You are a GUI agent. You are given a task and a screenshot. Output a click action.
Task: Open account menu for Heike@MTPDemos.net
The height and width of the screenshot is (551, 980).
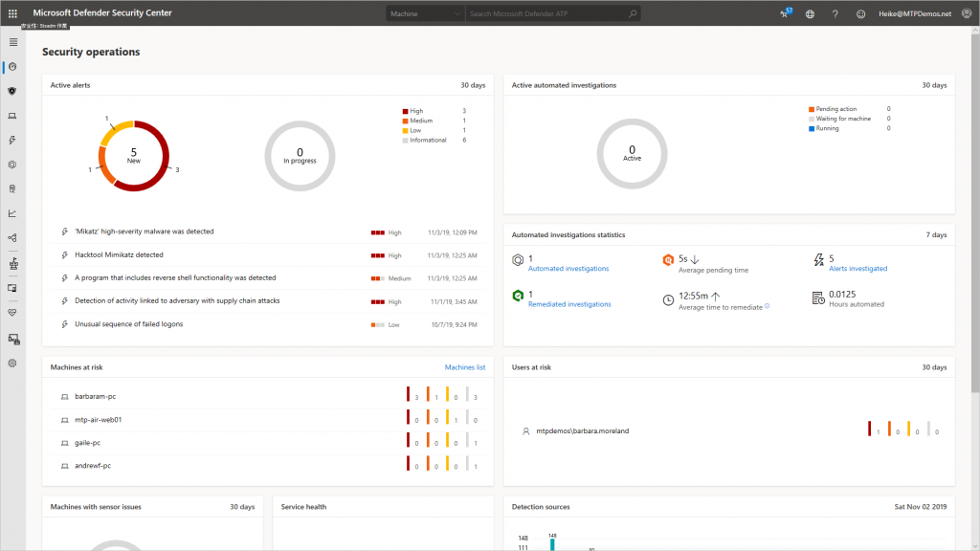915,13
